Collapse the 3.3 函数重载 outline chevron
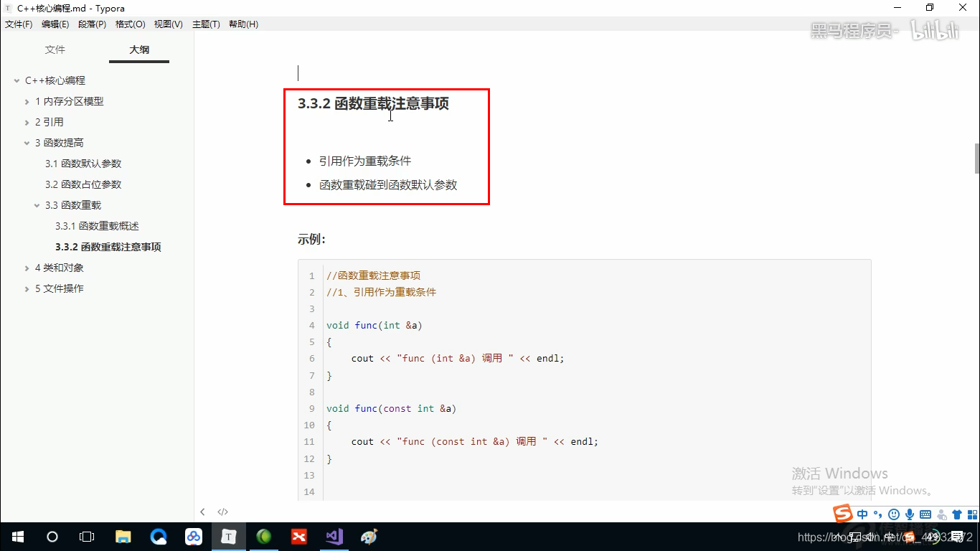The height and width of the screenshot is (551, 980). [x=37, y=206]
